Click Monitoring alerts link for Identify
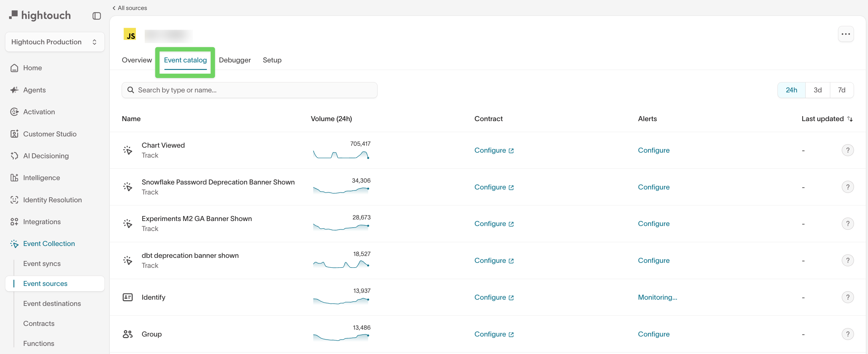The width and height of the screenshot is (868, 354). pyautogui.click(x=657, y=297)
